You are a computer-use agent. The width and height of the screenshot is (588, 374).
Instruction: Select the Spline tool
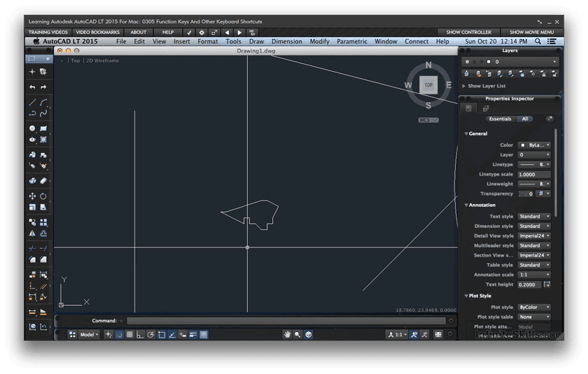pyautogui.click(x=43, y=113)
